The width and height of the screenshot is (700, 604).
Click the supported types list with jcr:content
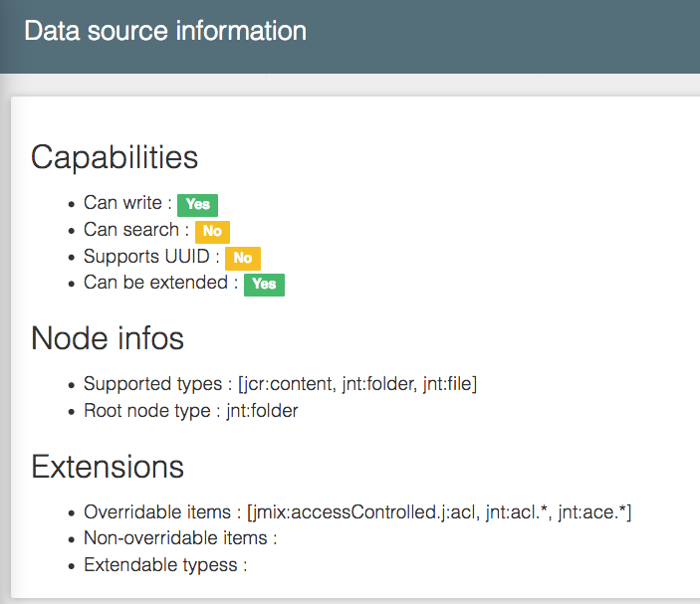(356, 384)
